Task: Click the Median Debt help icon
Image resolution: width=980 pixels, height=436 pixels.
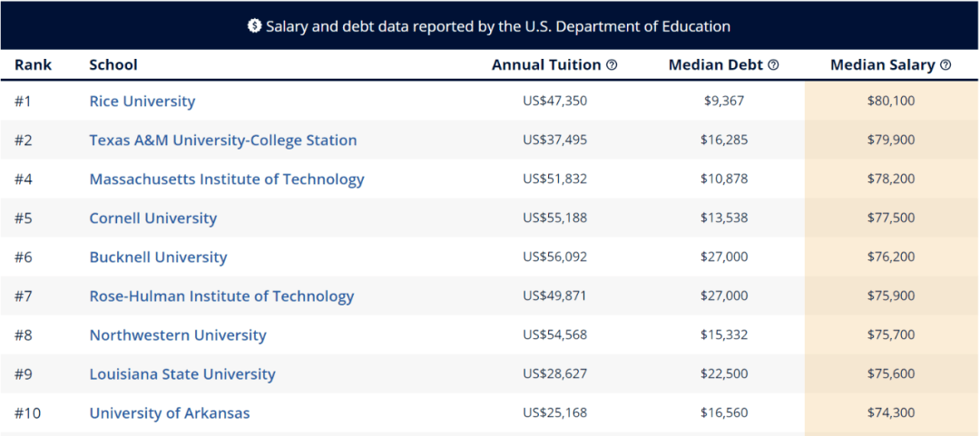Action: pos(774,65)
